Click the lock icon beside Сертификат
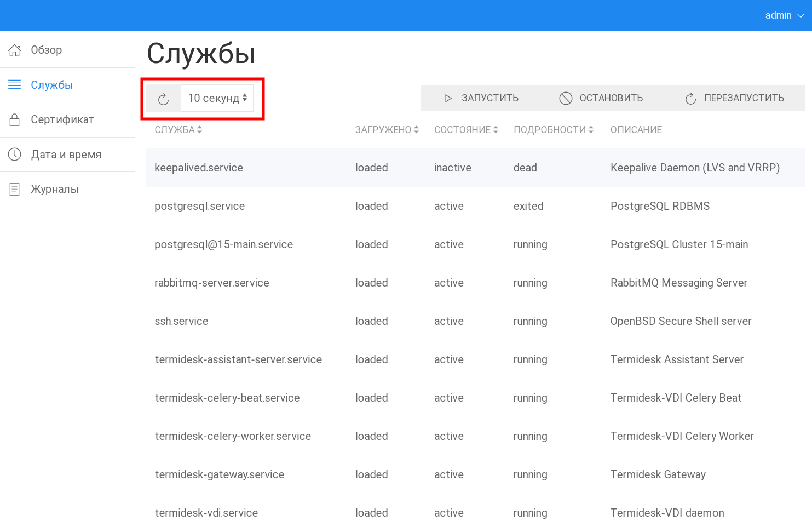 pyautogui.click(x=15, y=120)
